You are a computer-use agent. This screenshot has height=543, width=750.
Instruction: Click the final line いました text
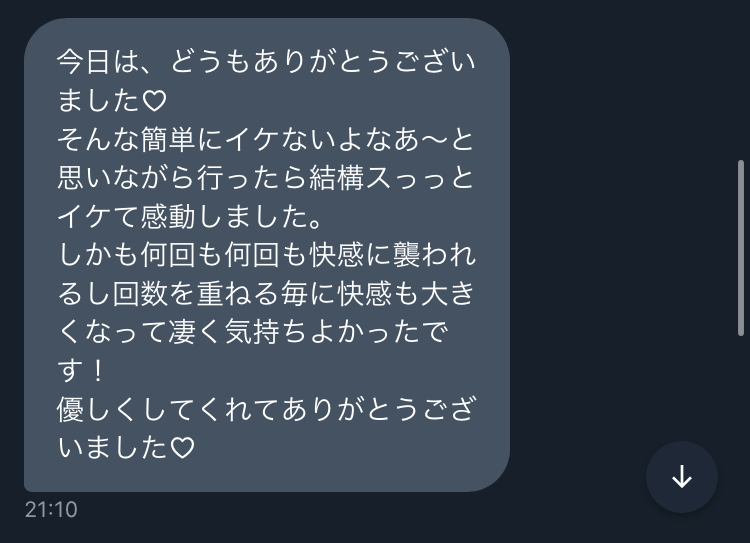[x=112, y=448]
